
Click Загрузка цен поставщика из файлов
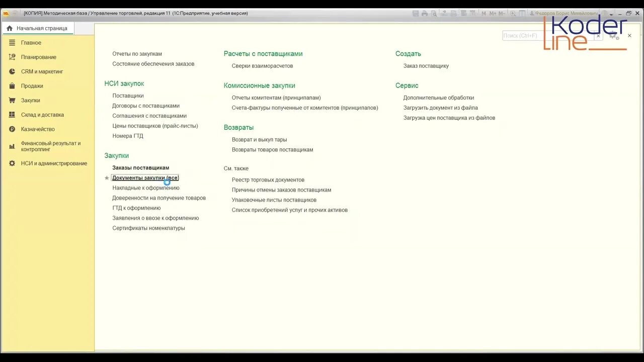coord(449,118)
